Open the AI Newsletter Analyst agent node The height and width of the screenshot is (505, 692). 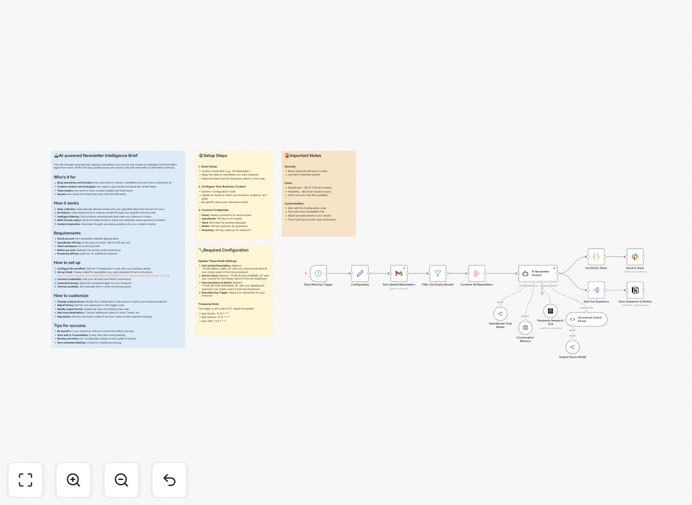coord(538,273)
